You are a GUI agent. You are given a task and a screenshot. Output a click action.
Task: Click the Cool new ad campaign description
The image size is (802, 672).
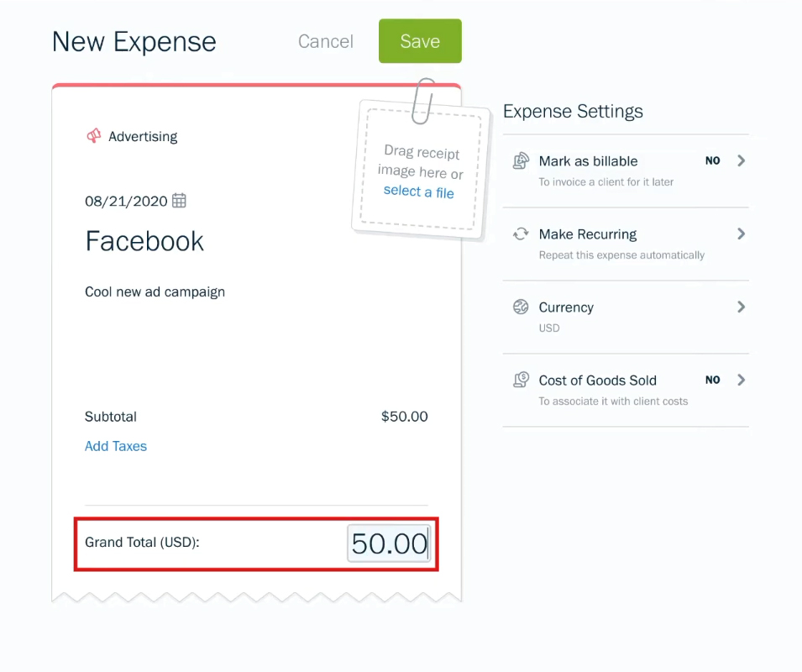point(155,292)
